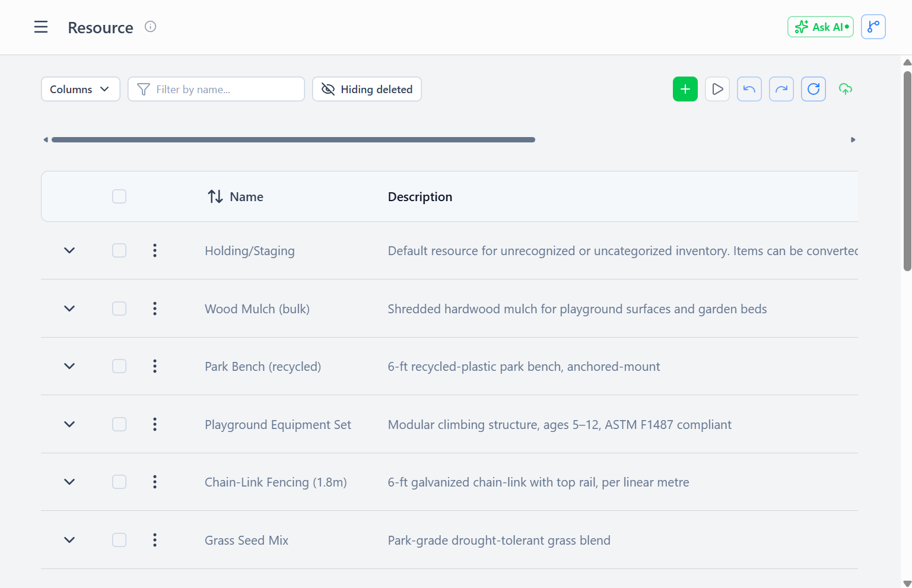The image size is (912, 588).
Task: Click the 6-ft recycled-plastic park bench description
Action: pos(524,367)
